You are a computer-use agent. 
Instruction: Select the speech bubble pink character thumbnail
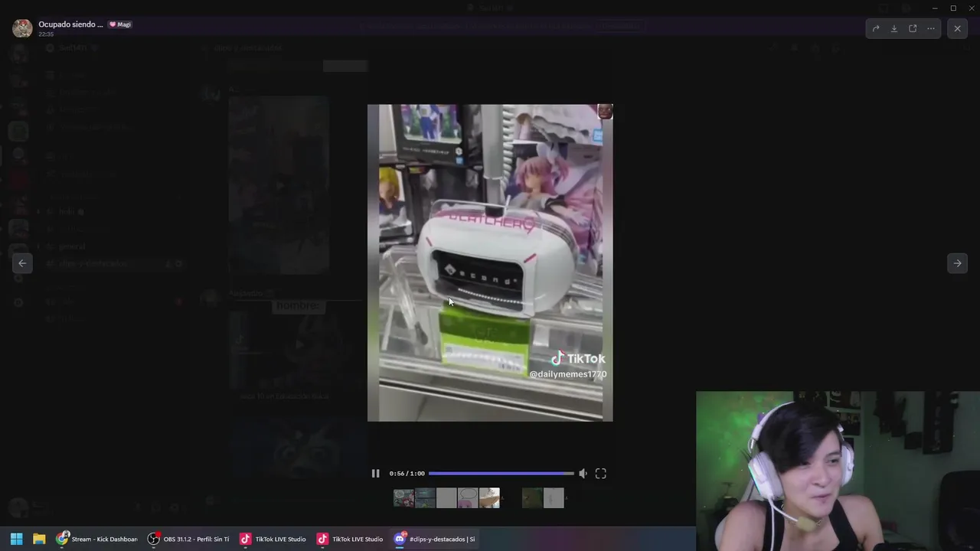(468, 498)
